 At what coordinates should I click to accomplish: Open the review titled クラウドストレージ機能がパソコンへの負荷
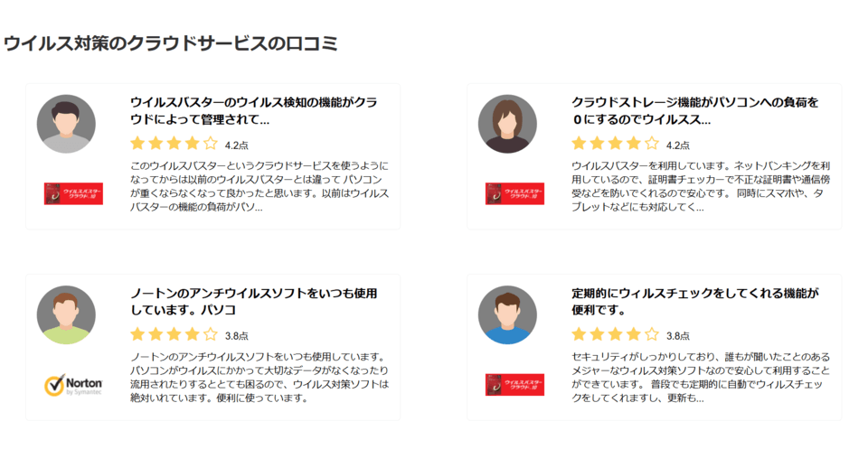[x=694, y=110]
